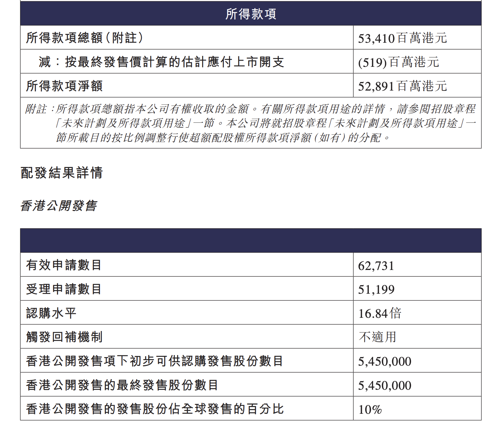Image resolution: width=504 pixels, height=428 pixels.
Task: Select the 有效申請數目 row label
Action: (64, 265)
